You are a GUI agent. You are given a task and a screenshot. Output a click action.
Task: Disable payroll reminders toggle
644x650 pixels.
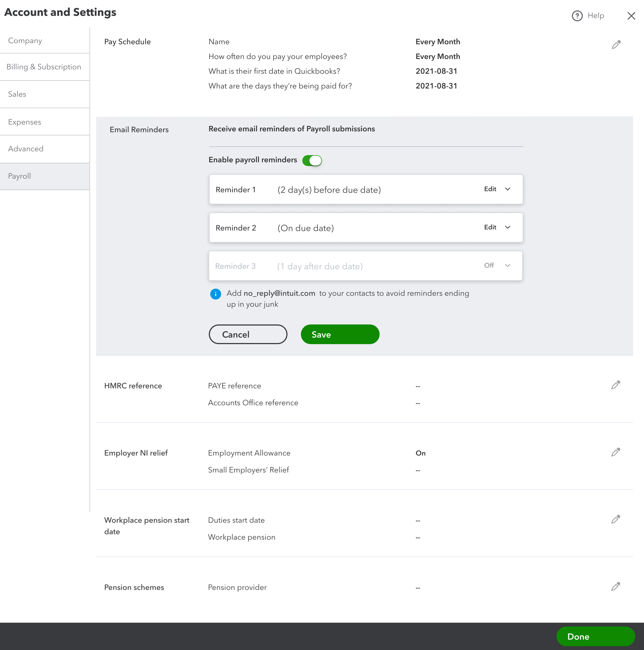coord(312,161)
